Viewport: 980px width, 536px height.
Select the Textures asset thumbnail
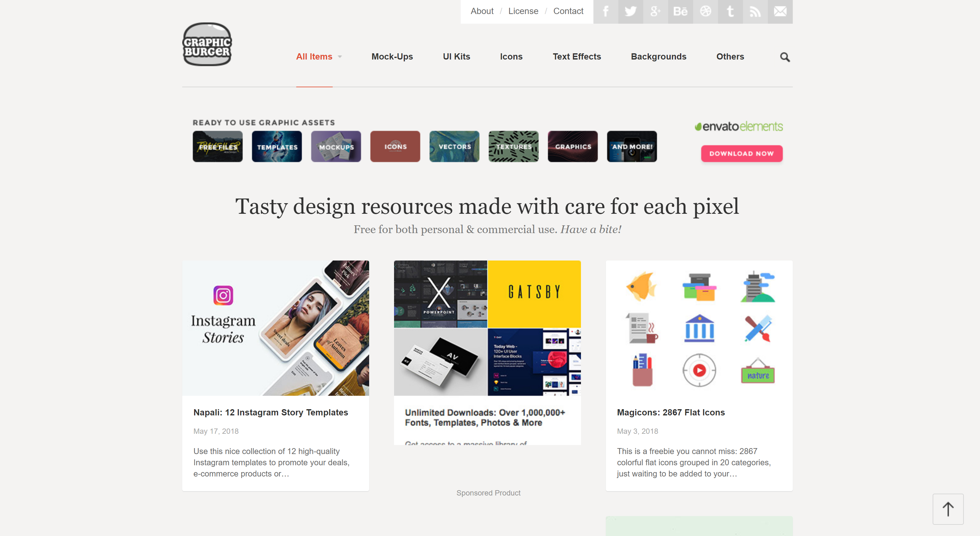click(513, 146)
